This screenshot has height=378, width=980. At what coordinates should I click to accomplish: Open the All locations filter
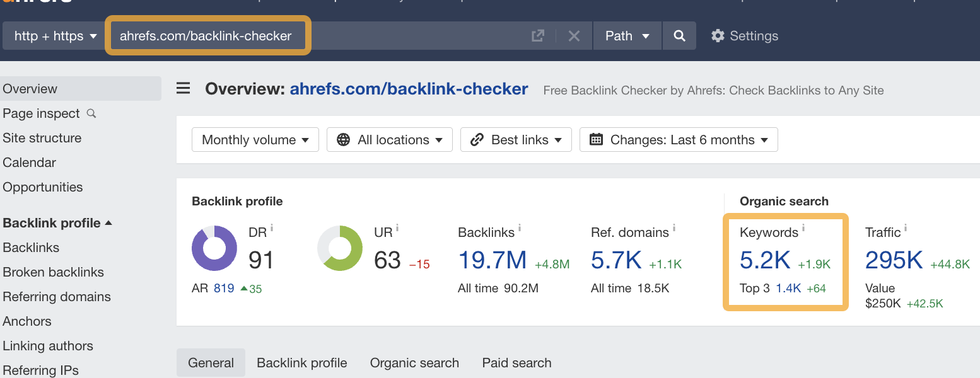pos(389,140)
